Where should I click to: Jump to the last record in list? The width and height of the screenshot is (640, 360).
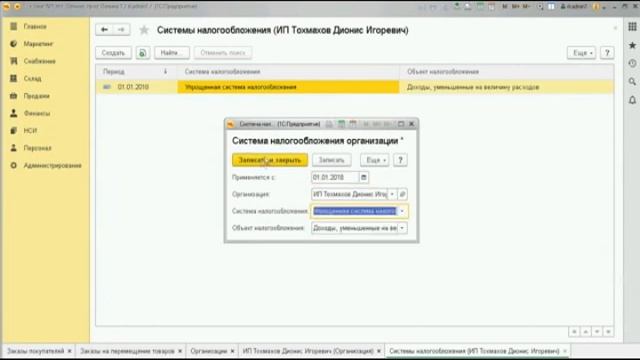(x=608, y=332)
